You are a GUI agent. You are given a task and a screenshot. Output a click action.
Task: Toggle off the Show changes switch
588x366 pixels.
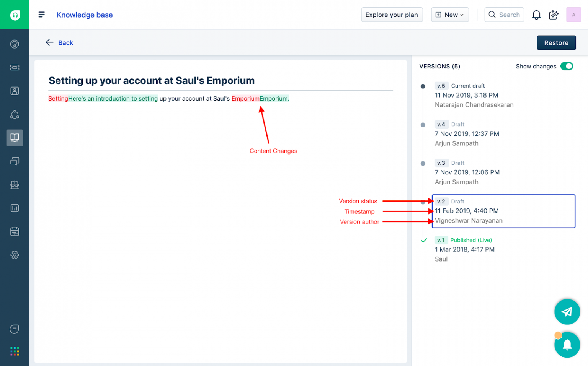(567, 66)
